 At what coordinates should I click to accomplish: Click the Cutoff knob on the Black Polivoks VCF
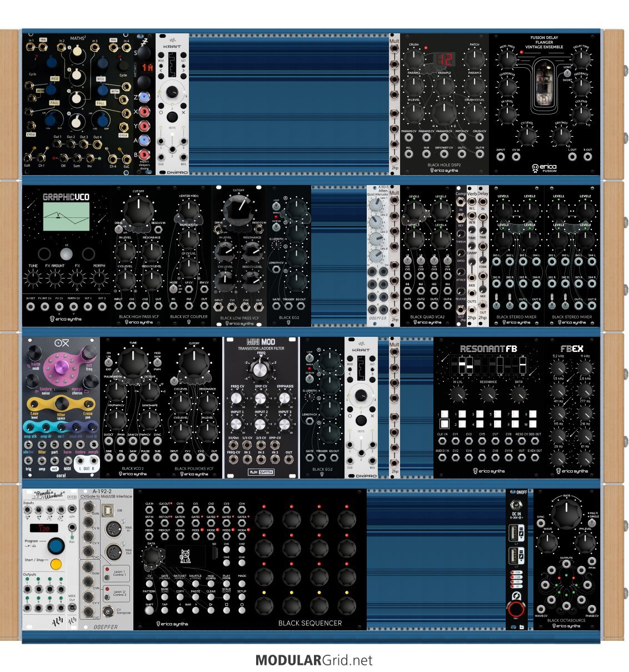tap(194, 361)
